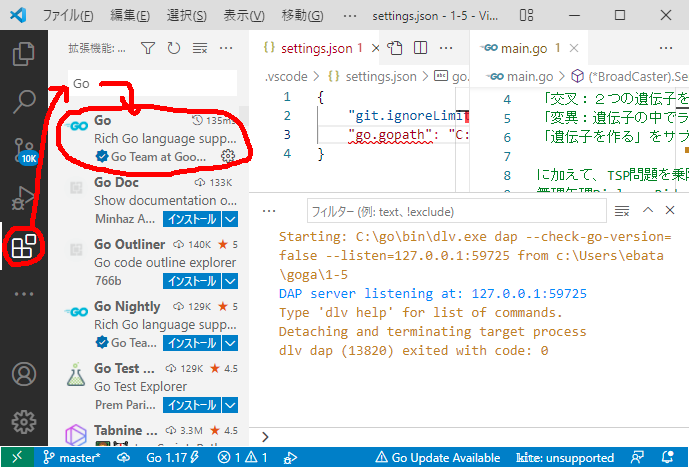Open the Manage gear in activity bar

[x=23, y=421]
